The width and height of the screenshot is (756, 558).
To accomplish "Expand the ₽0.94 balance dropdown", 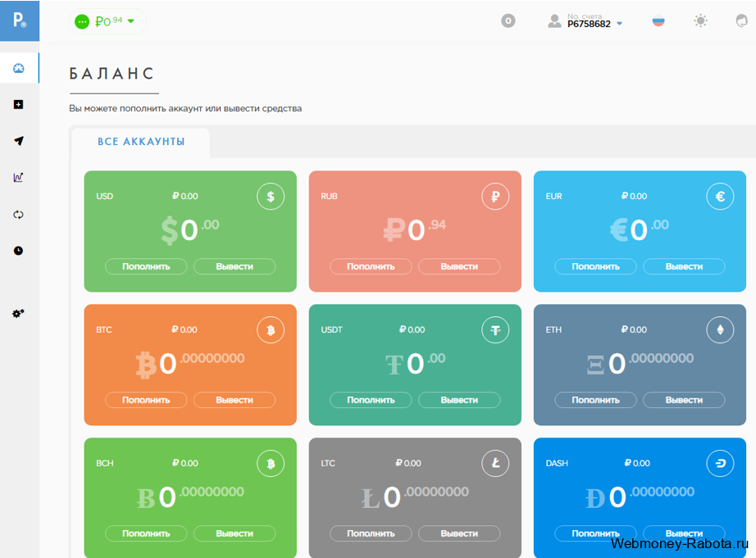I will (x=107, y=21).
